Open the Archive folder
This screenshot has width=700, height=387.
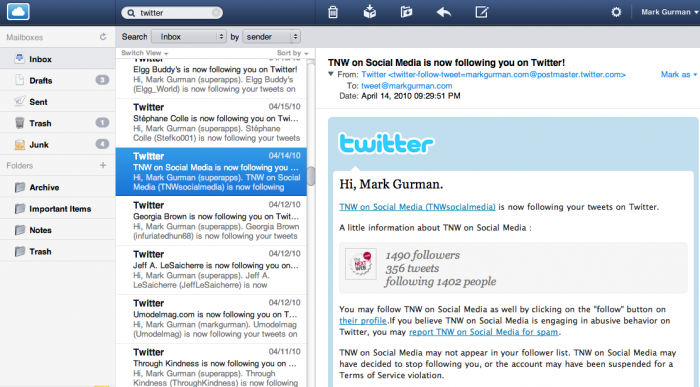(x=58, y=187)
